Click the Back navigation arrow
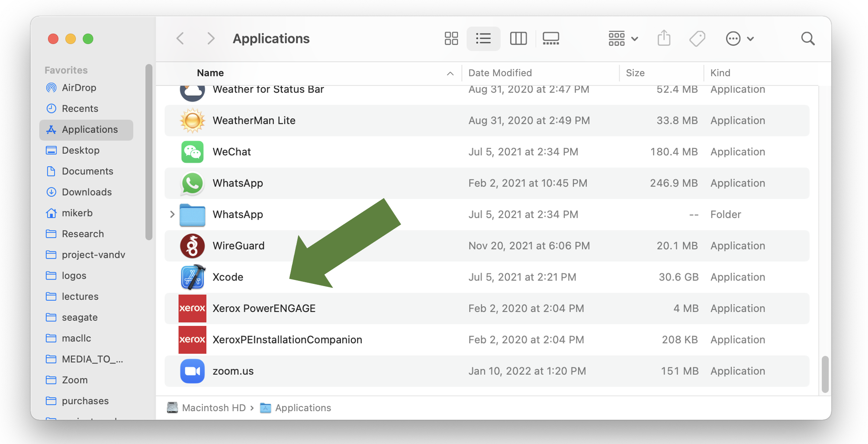This screenshot has height=444, width=868. point(180,39)
